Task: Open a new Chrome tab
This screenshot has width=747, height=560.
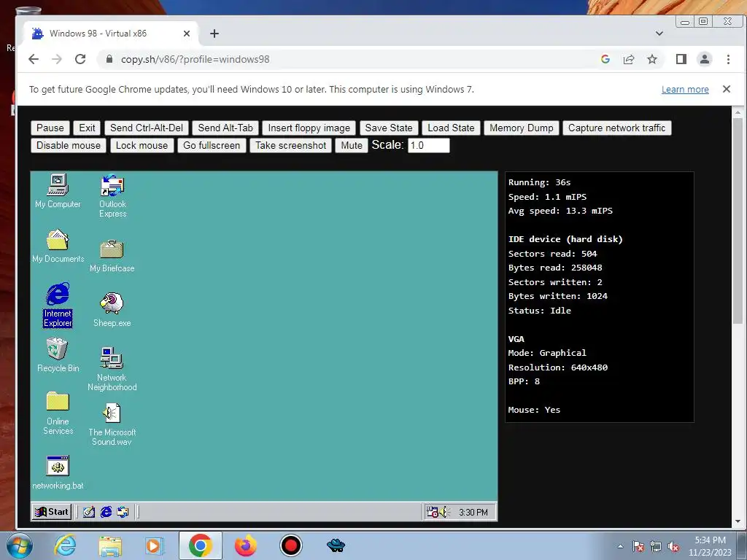Action: coord(214,34)
